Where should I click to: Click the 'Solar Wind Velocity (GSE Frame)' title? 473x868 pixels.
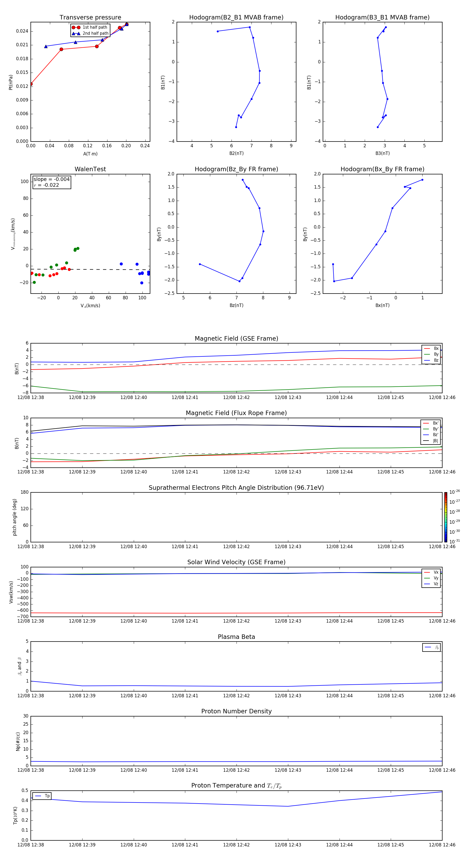[236, 562]
